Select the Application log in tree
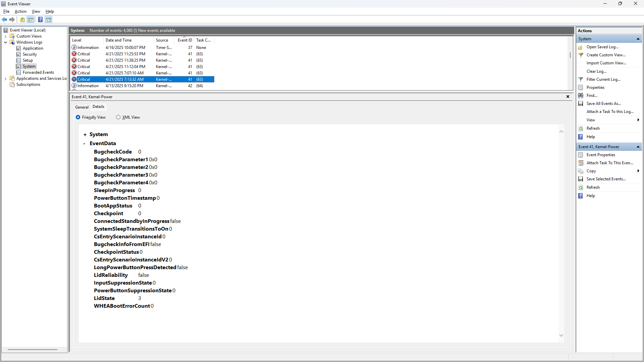Image resolution: width=644 pixels, height=362 pixels. pyautogui.click(x=33, y=48)
